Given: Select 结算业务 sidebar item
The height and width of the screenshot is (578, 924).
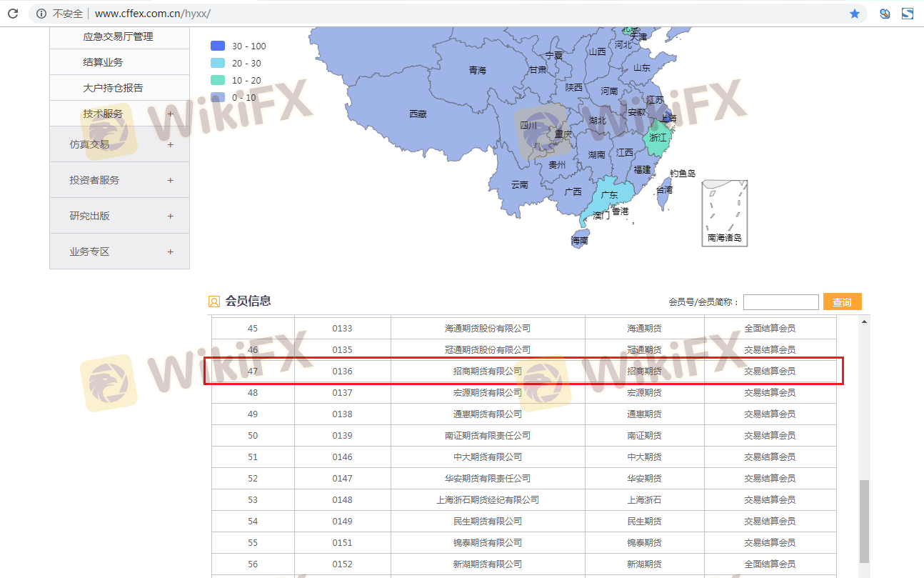Looking at the screenshot, I should pos(103,62).
